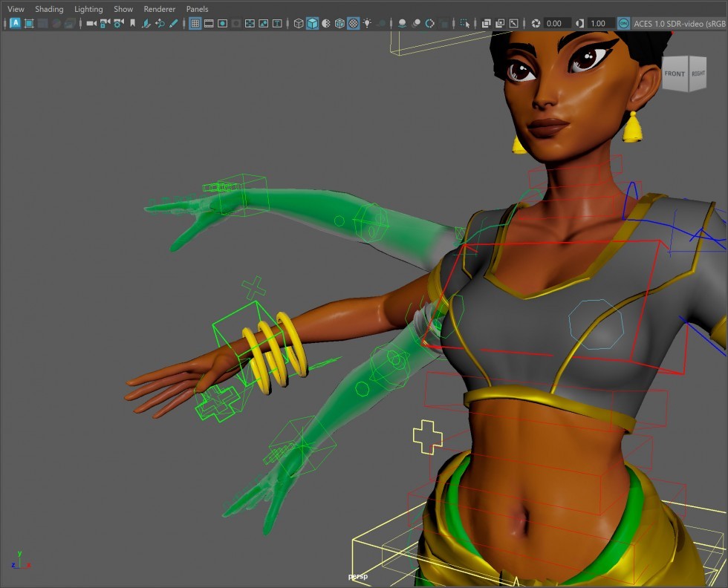Toggle the Gate Mask icon

(236, 23)
